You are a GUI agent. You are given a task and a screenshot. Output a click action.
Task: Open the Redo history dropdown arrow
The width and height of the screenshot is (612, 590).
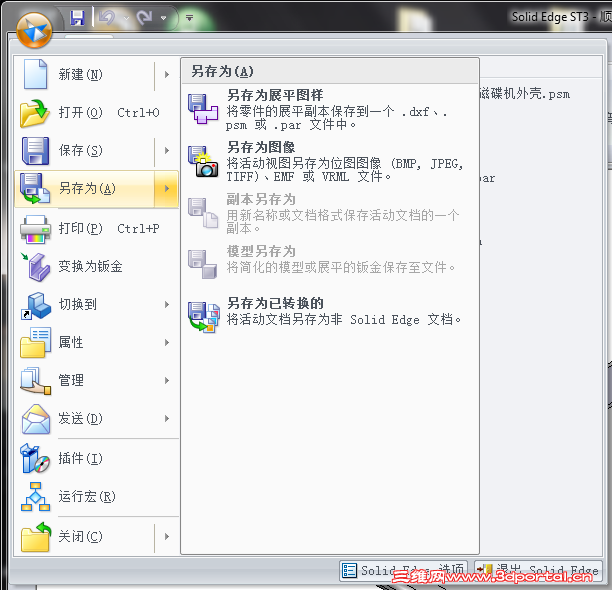coord(163,18)
